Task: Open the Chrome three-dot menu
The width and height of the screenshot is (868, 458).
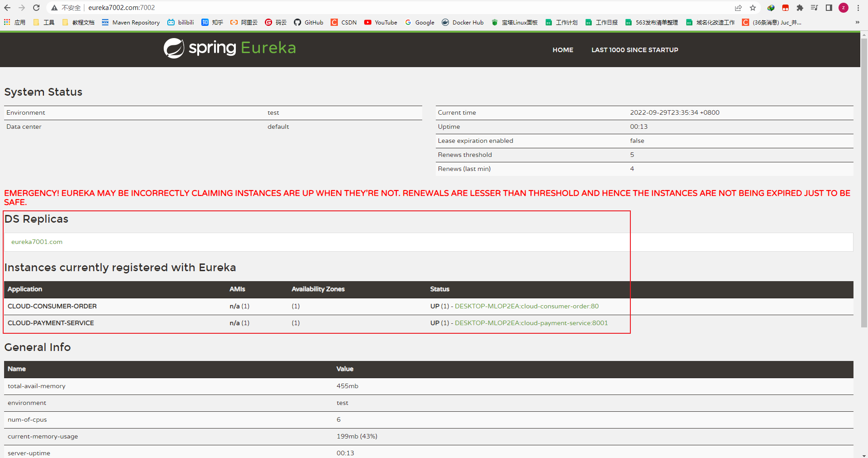Action: (x=858, y=8)
